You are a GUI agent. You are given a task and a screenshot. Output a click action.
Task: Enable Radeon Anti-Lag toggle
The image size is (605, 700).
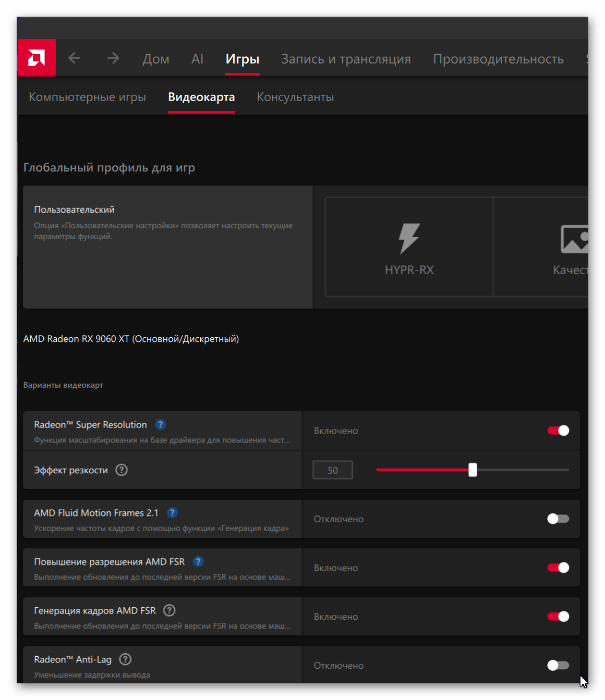[x=558, y=666]
